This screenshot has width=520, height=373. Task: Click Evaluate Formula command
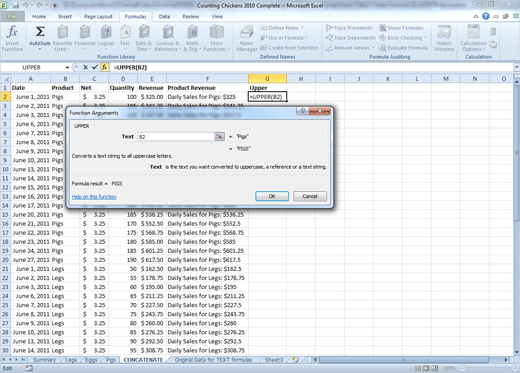[403, 48]
